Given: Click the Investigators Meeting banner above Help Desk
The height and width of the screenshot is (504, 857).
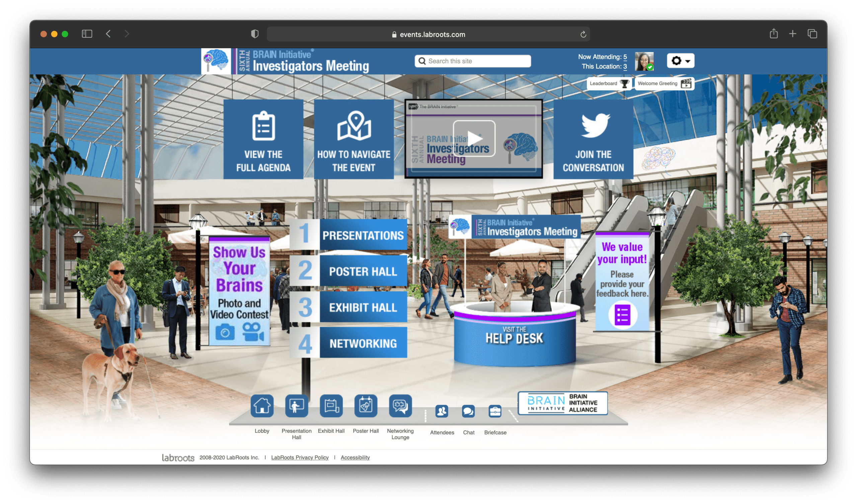Looking at the screenshot, I should (x=515, y=227).
